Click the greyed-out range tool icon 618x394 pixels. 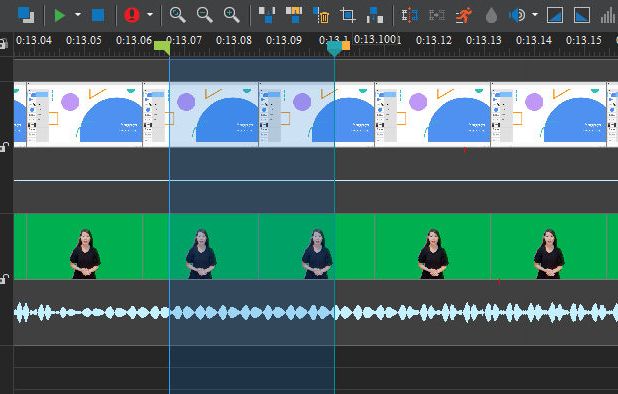click(437, 15)
